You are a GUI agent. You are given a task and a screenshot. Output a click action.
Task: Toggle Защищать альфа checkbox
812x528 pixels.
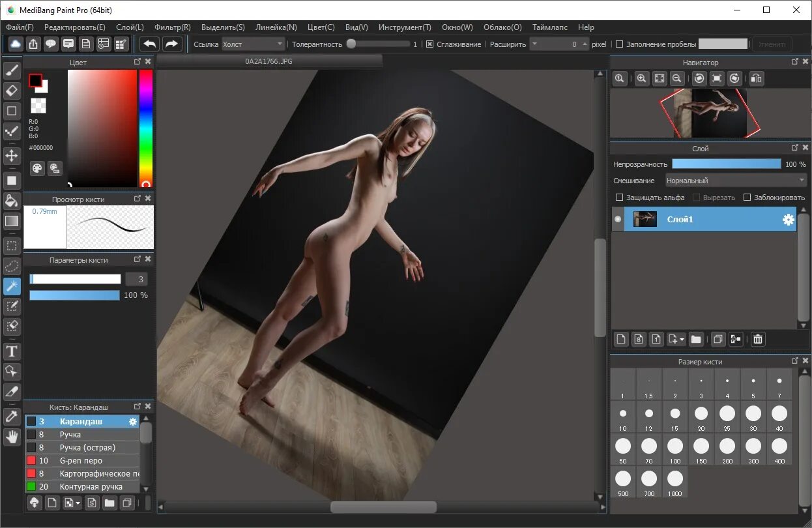(x=620, y=197)
